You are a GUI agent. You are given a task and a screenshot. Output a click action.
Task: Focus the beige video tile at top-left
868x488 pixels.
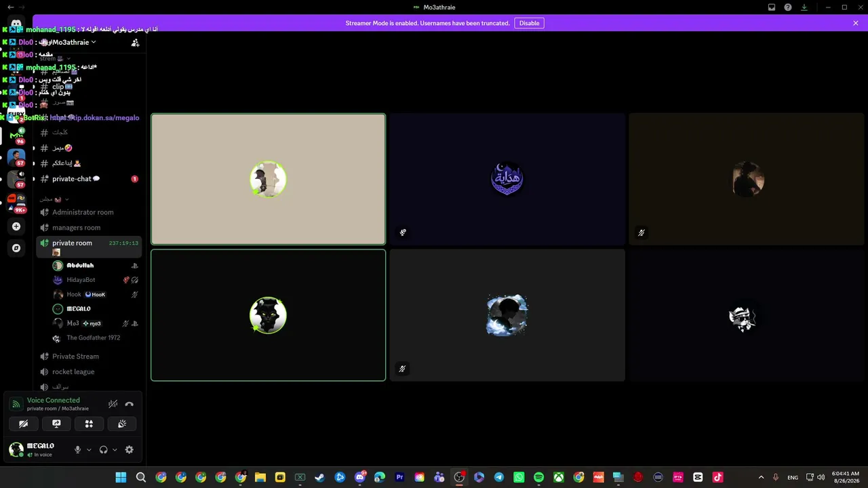tap(269, 179)
